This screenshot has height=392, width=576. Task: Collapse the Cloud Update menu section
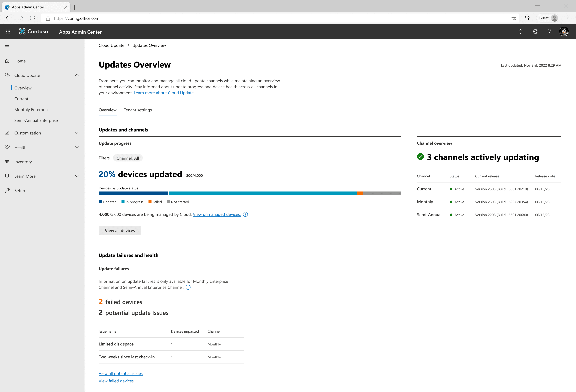pos(77,75)
